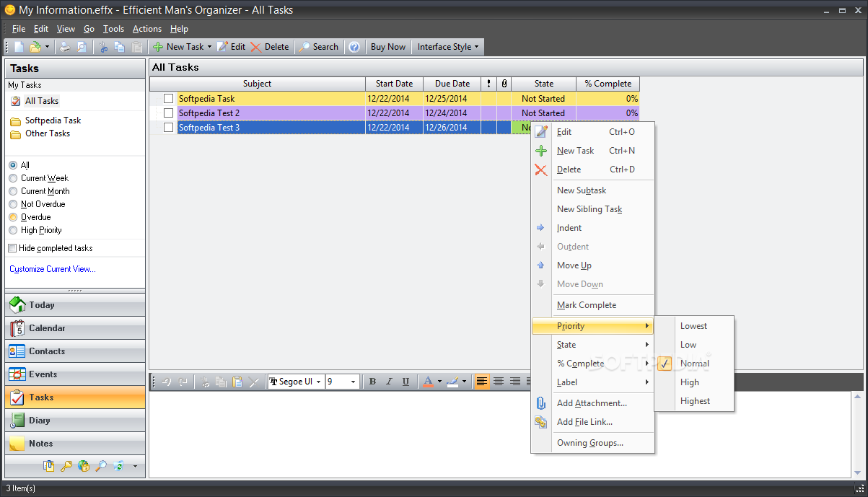Image resolution: width=868 pixels, height=497 pixels.
Task: Open the Actions menu
Action: (147, 29)
